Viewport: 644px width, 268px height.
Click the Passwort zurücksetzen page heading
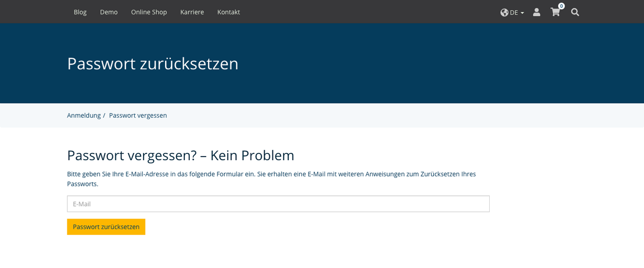tap(152, 64)
